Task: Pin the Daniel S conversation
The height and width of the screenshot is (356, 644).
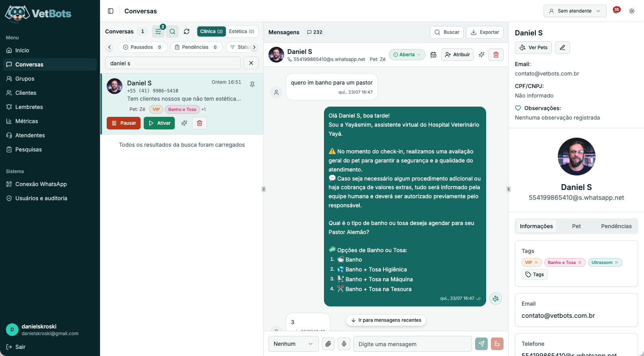Action: [252, 84]
